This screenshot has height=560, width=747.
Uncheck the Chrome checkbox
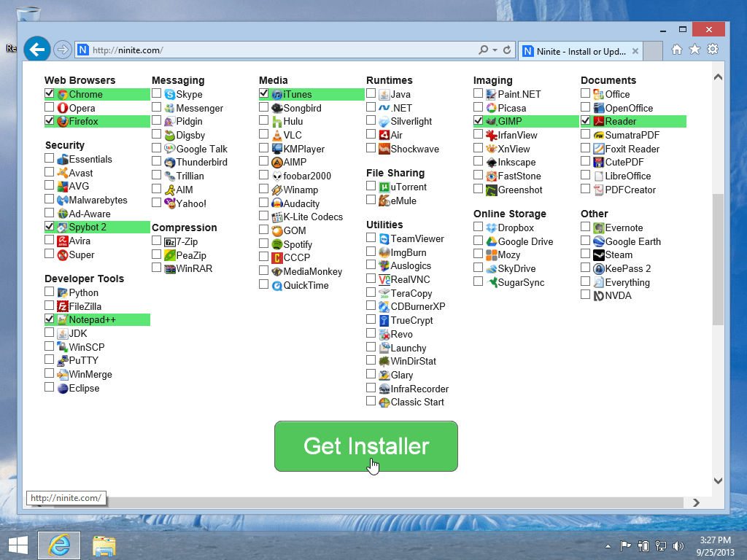(x=49, y=93)
